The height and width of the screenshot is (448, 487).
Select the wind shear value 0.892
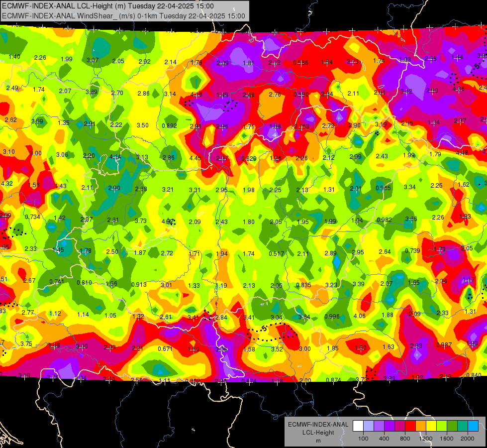point(169,126)
